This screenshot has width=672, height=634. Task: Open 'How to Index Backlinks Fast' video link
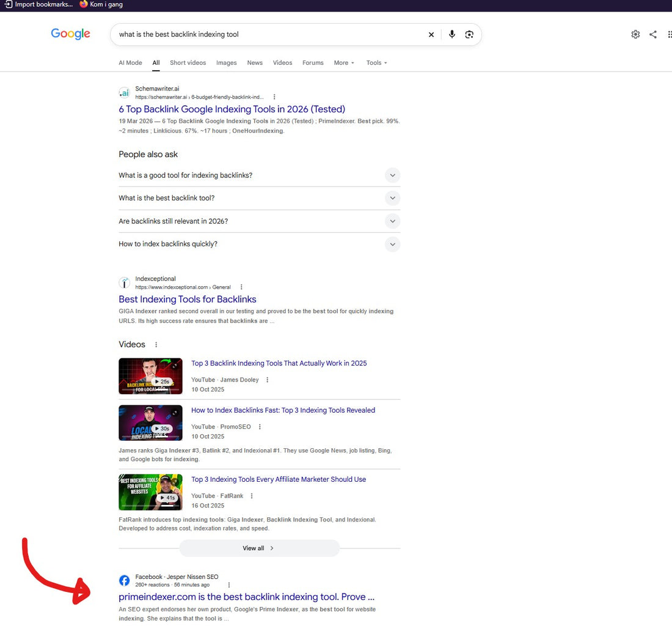point(283,410)
